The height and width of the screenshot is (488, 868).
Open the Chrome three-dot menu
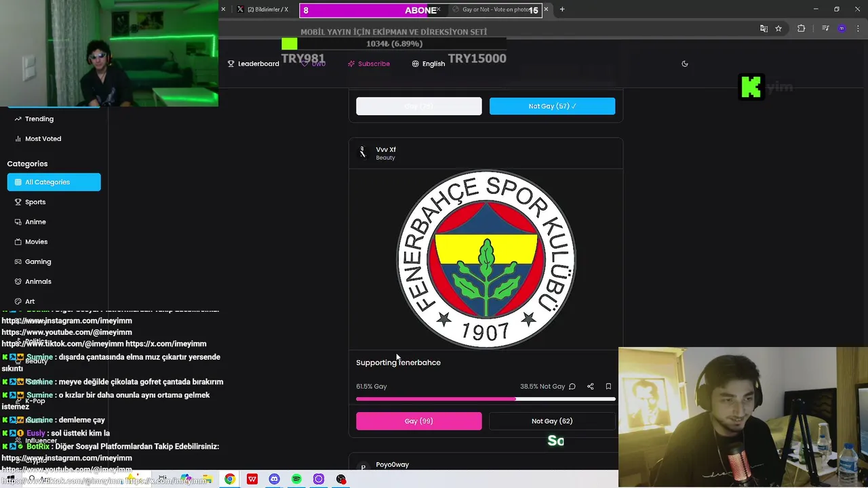tap(857, 28)
